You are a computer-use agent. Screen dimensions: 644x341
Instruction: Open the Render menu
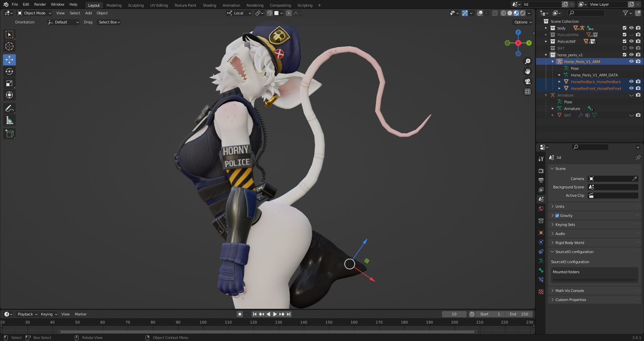click(40, 4)
